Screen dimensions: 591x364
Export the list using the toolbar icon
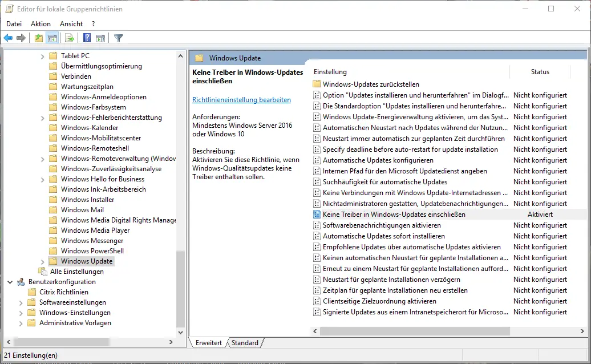[x=70, y=38]
